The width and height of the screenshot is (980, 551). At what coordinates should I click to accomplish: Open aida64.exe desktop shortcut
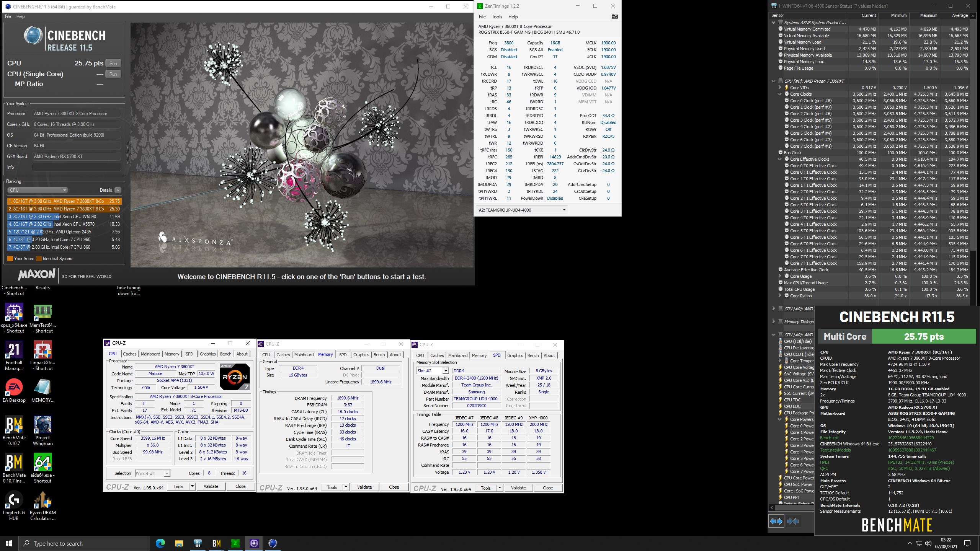pyautogui.click(x=43, y=468)
